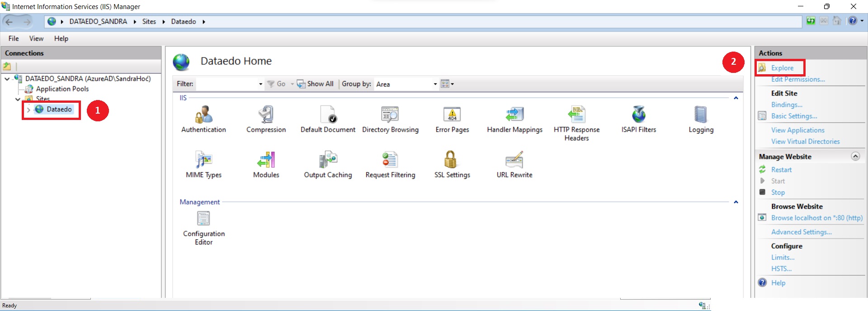Click View Applications link
The height and width of the screenshot is (311, 868).
[x=797, y=130]
